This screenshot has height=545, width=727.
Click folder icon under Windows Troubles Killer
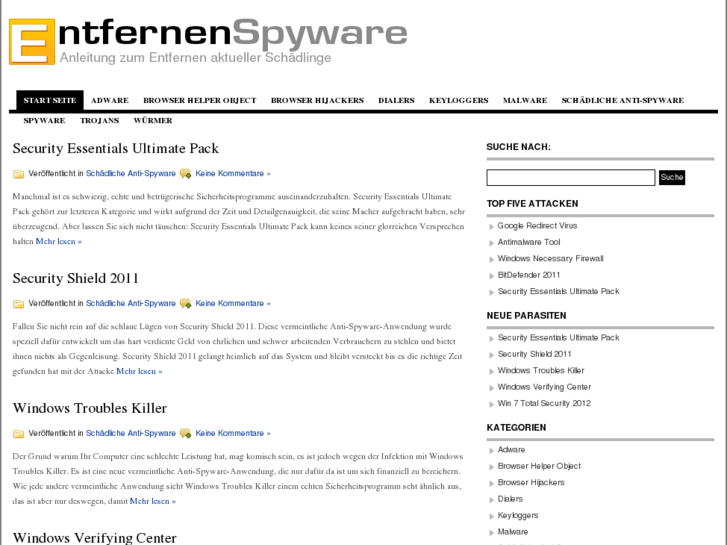coord(19,434)
